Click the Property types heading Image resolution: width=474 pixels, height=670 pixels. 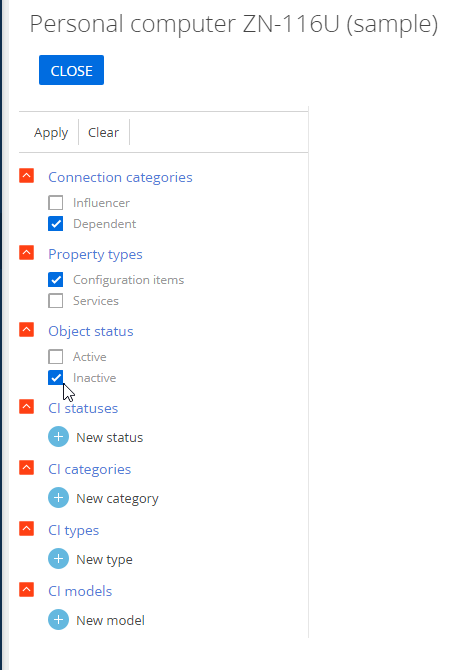(x=95, y=254)
